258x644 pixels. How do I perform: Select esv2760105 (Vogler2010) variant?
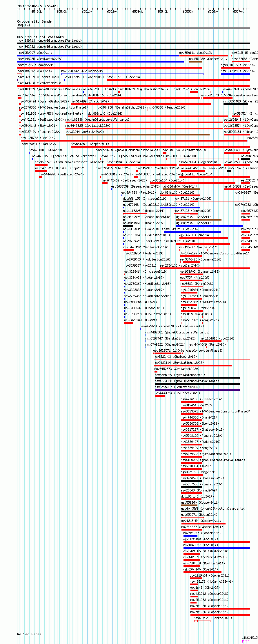point(180,265)
